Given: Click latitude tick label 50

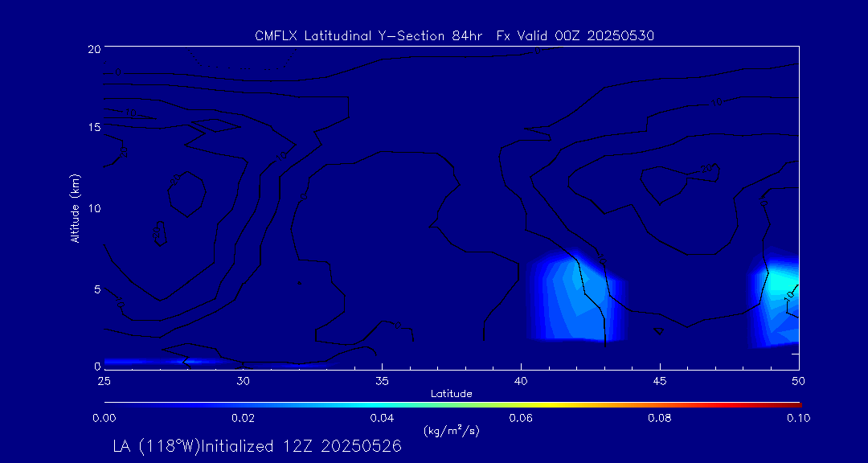Looking at the screenshot, I should click(x=798, y=381).
